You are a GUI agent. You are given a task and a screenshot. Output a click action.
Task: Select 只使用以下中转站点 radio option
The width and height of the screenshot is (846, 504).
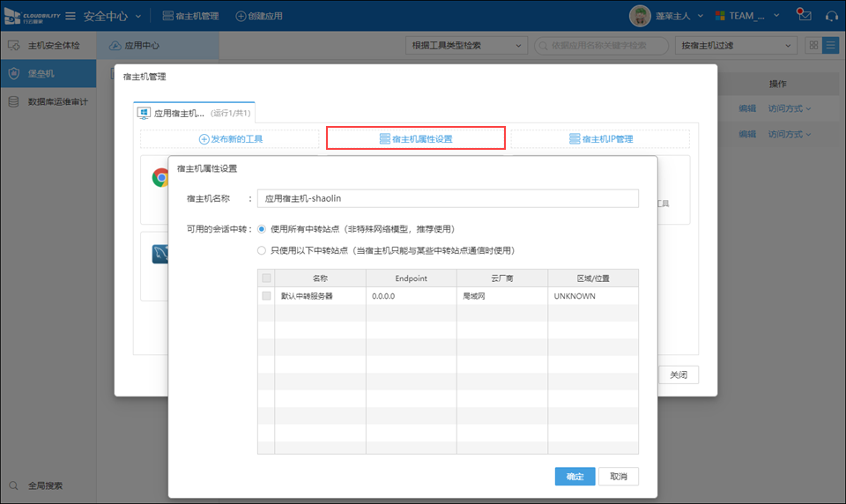[x=262, y=250]
